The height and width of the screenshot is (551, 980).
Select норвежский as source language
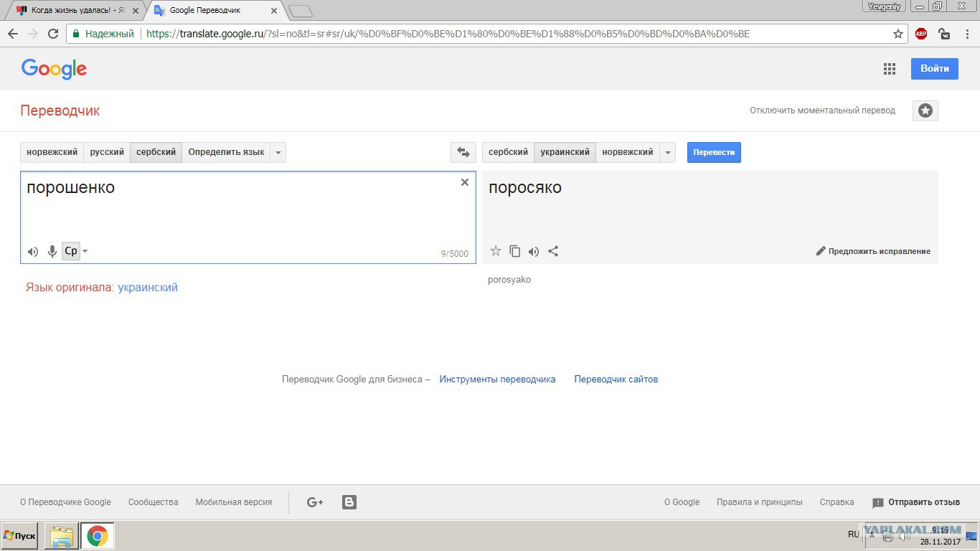[x=52, y=152]
